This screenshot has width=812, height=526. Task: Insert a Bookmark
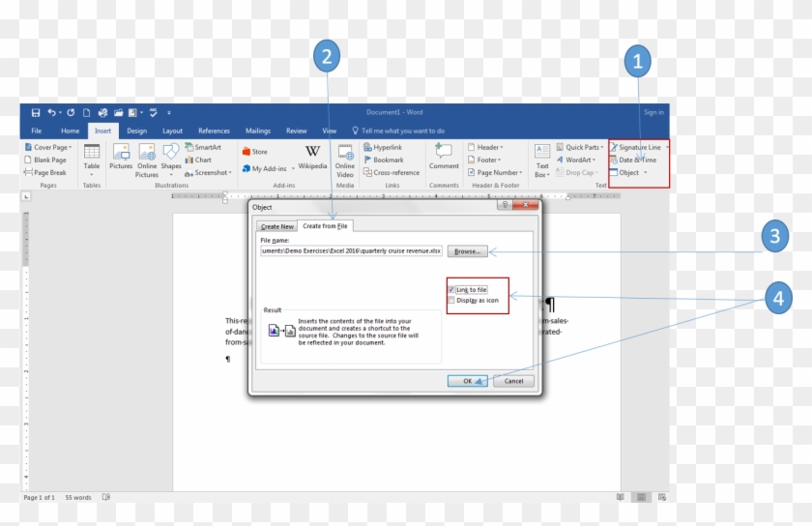384,161
